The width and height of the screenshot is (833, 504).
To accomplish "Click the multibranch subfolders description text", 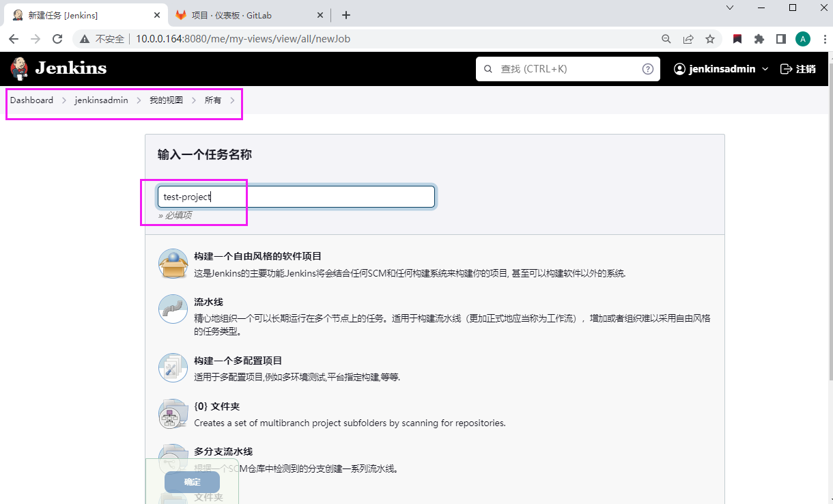I will click(350, 423).
